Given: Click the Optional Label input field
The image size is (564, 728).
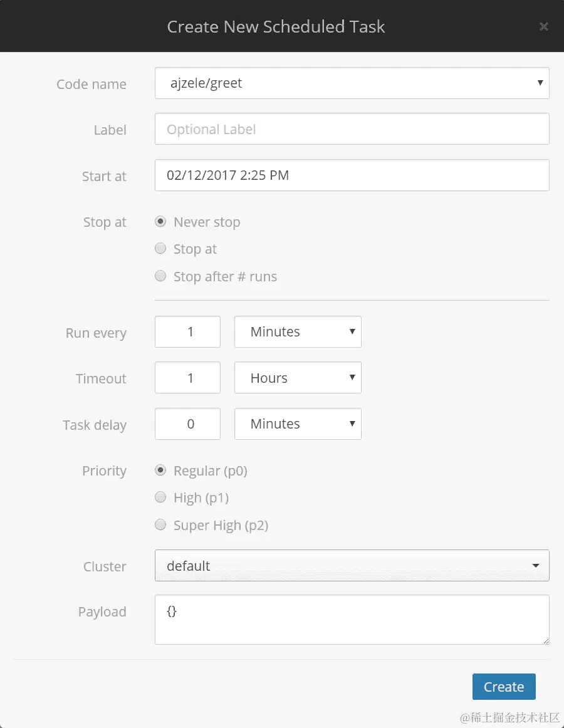Looking at the screenshot, I should [x=352, y=130].
